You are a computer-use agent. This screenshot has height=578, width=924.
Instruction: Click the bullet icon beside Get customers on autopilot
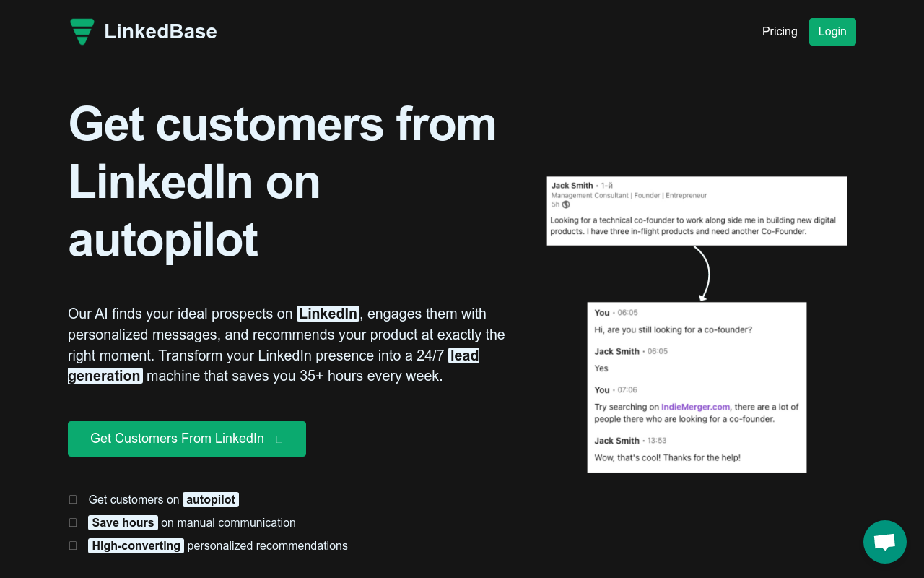click(73, 499)
